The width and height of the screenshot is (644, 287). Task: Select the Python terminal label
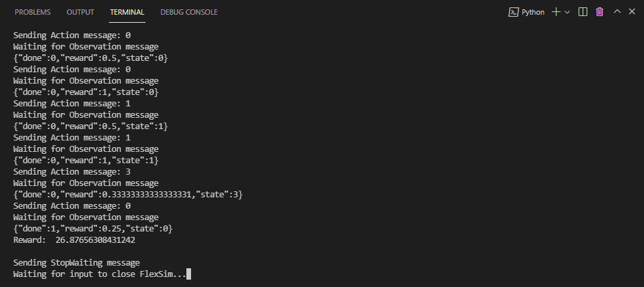click(x=532, y=12)
